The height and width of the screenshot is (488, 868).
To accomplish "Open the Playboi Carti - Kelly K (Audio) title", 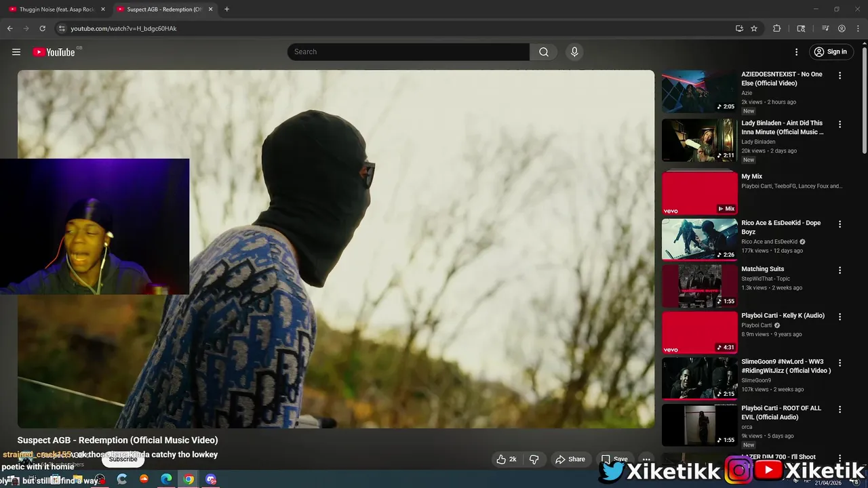I will 783,316.
